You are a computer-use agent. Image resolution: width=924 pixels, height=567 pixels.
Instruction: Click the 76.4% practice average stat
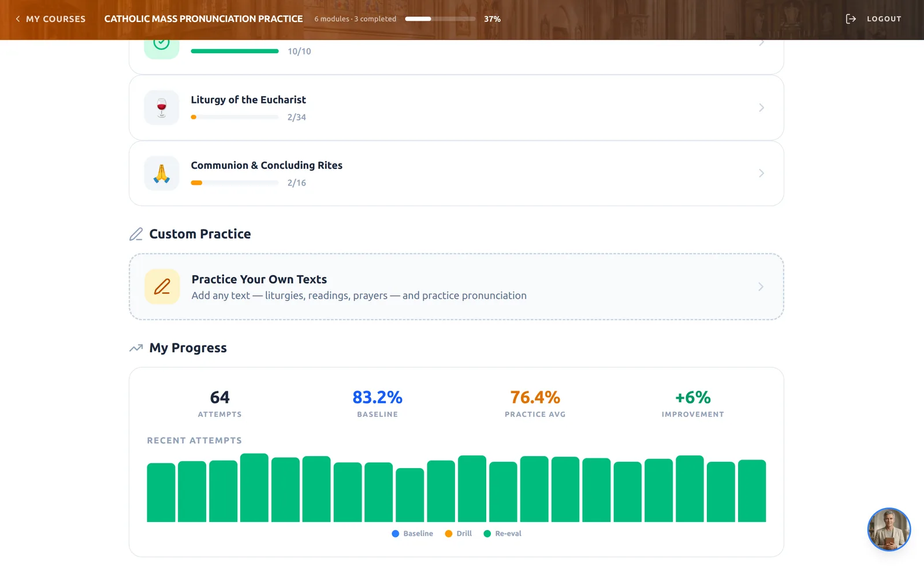(x=535, y=403)
